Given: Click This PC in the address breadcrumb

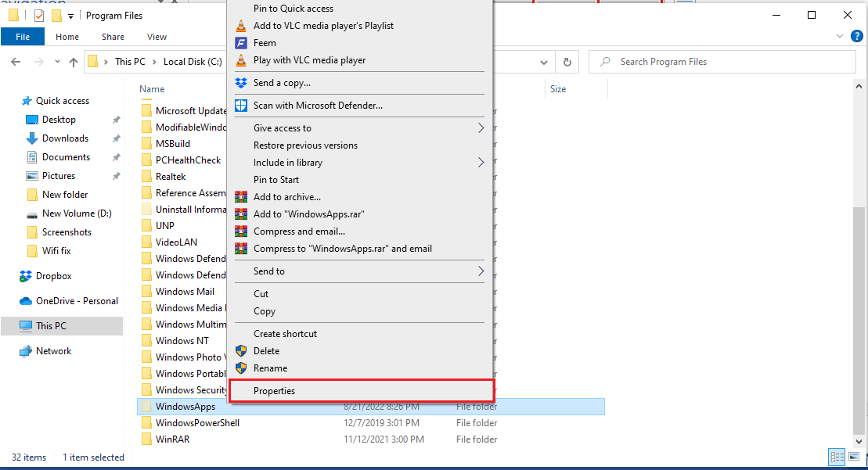Looking at the screenshot, I should (x=130, y=62).
